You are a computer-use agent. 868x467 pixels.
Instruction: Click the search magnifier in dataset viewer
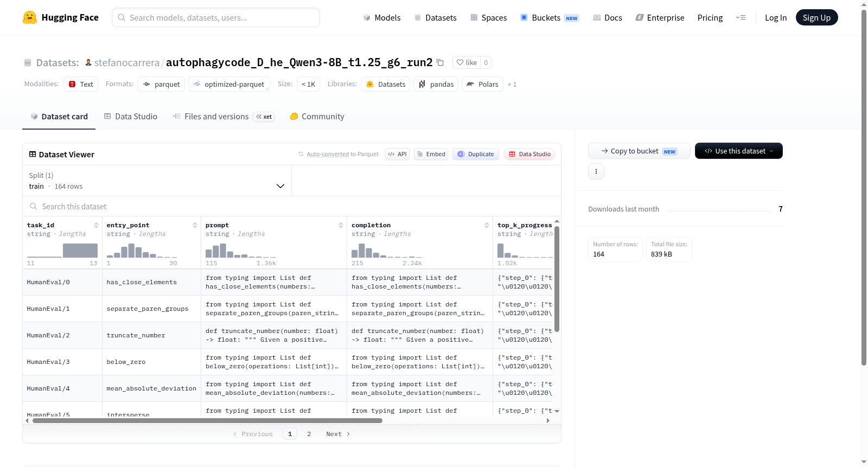coord(34,206)
